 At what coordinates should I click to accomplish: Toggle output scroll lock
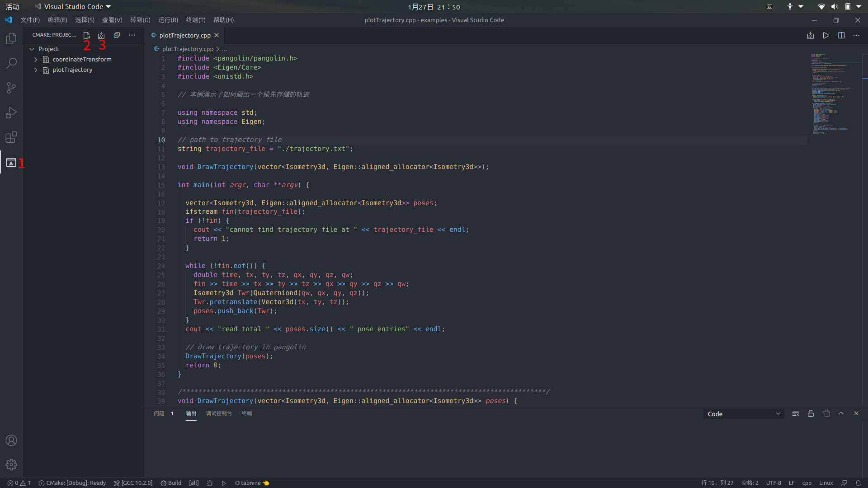click(811, 413)
